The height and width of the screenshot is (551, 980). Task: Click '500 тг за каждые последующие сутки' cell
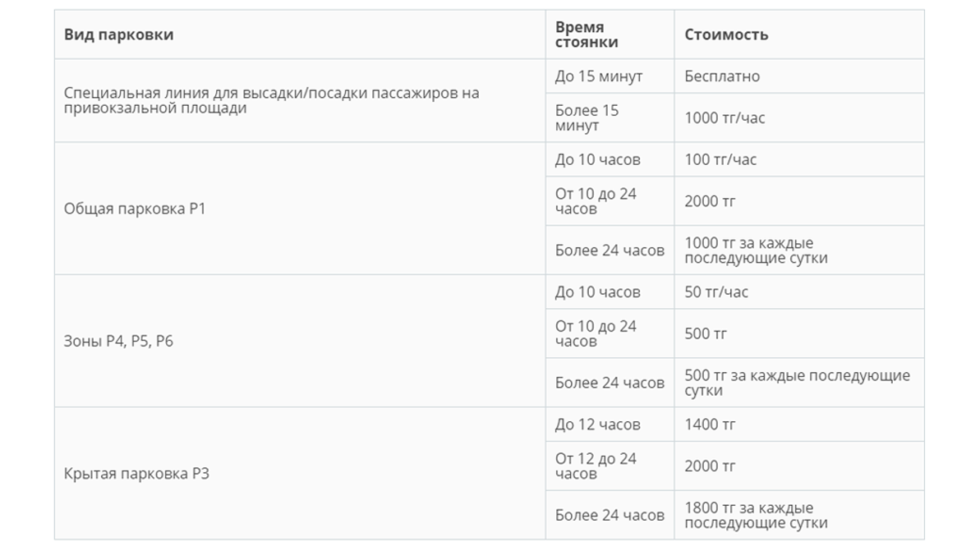tap(799, 383)
